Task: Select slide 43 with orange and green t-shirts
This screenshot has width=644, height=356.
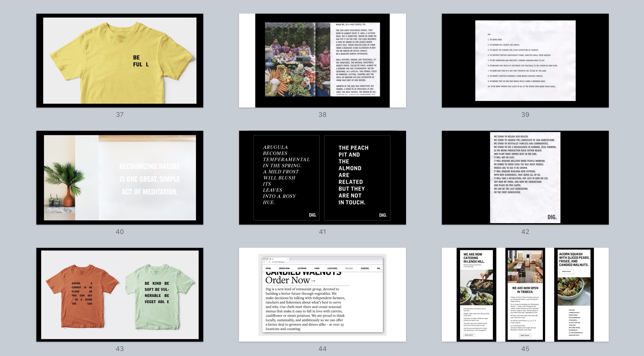Action: (x=120, y=295)
